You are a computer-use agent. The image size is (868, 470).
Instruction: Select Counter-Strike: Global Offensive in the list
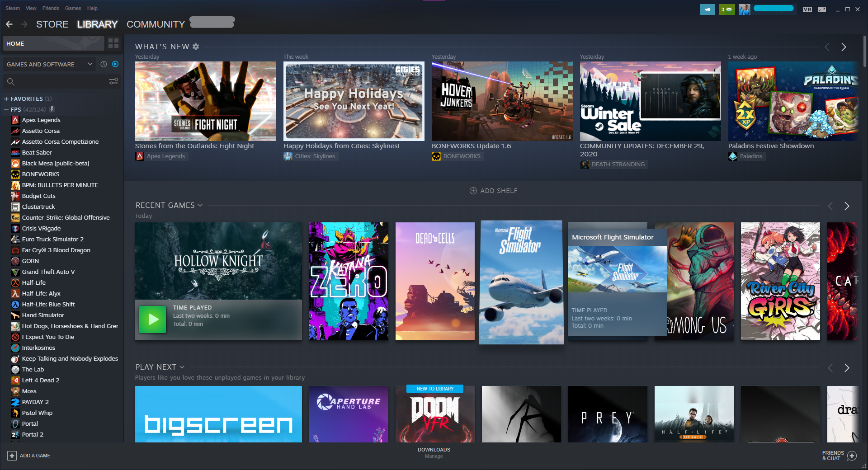click(66, 217)
